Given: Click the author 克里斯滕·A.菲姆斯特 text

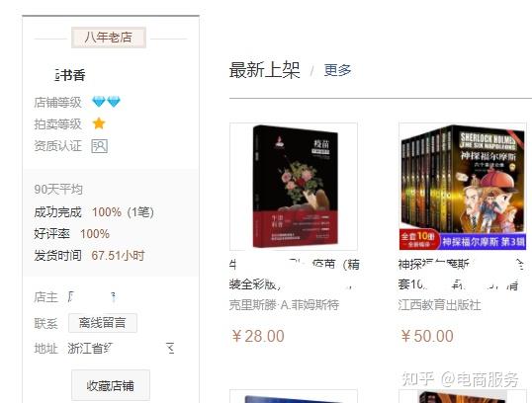Looking at the screenshot, I should [x=284, y=305].
